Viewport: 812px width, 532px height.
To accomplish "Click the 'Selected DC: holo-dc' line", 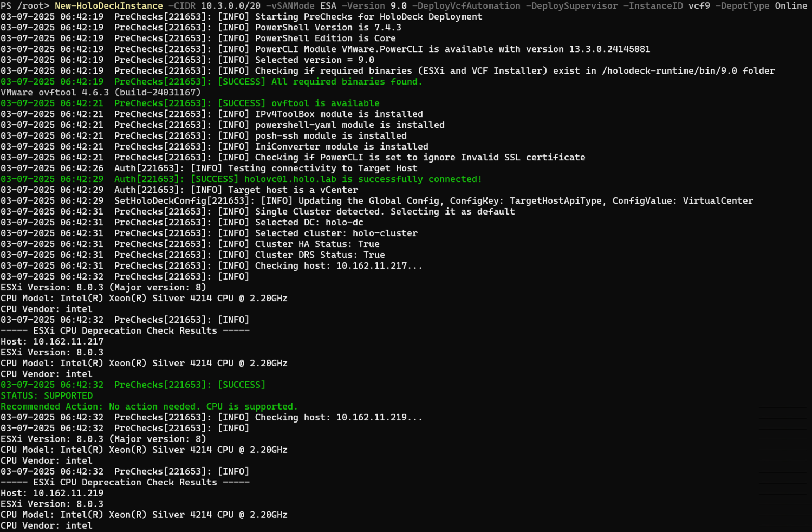I will tap(309, 223).
